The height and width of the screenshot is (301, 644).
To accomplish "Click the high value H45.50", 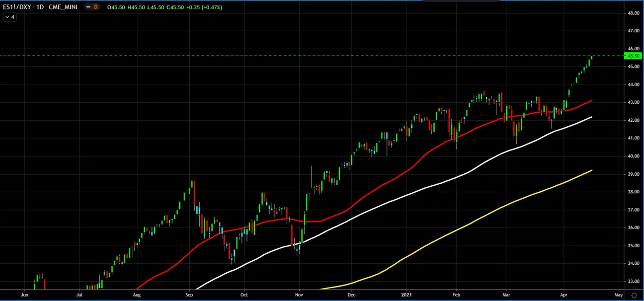I will (x=136, y=7).
